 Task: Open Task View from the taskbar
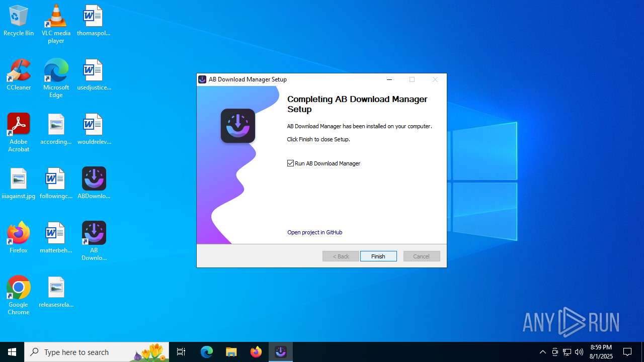[181, 352]
